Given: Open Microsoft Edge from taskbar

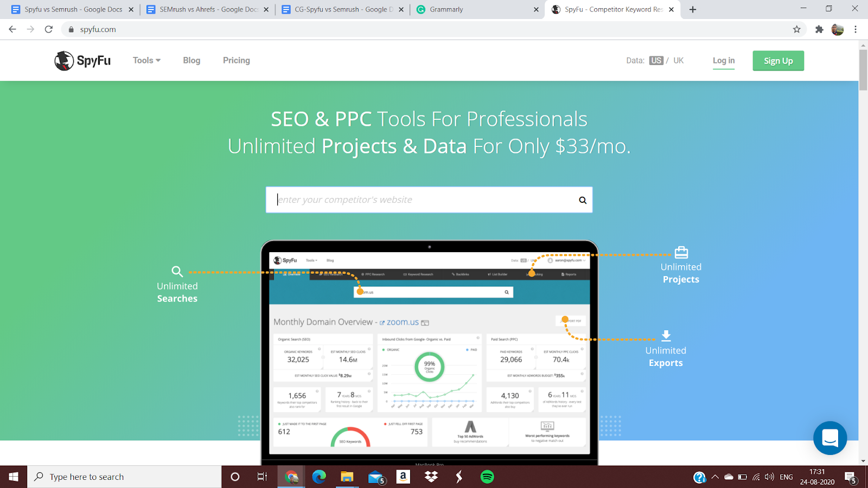Looking at the screenshot, I should (319, 477).
